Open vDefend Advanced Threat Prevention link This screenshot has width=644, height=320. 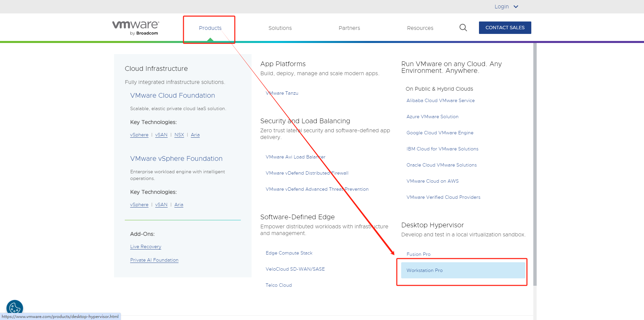pos(317,189)
